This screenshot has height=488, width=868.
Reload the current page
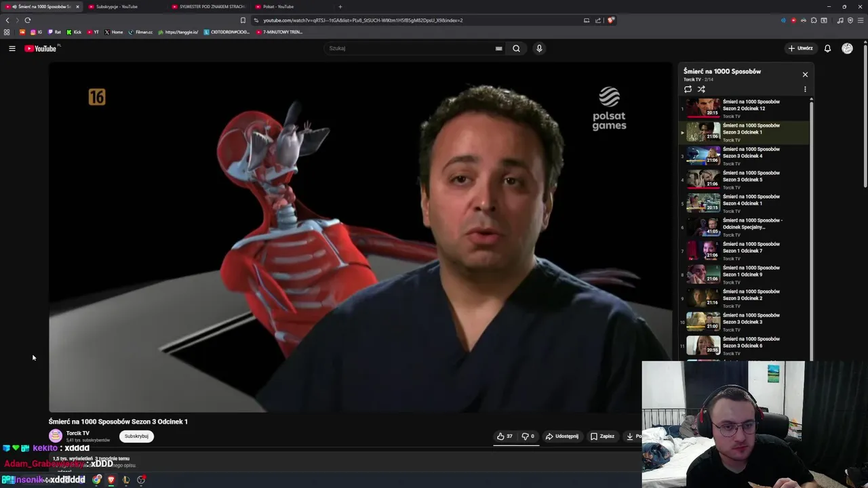pyautogui.click(x=28, y=20)
